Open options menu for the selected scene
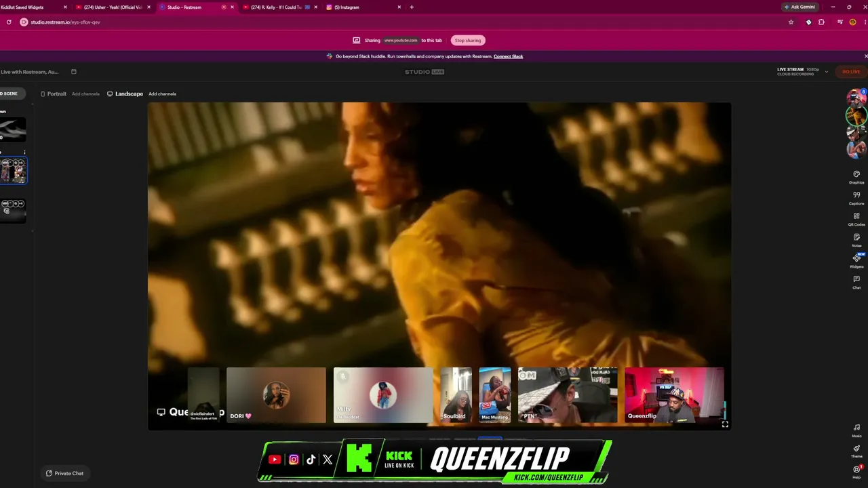The width and height of the screenshot is (868, 488). click(24, 152)
